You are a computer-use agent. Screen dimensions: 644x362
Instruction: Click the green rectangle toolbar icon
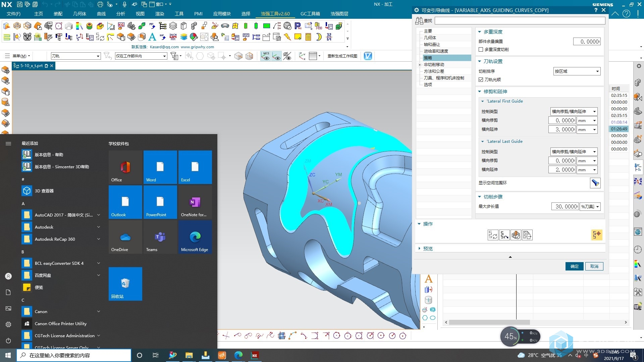point(267,26)
